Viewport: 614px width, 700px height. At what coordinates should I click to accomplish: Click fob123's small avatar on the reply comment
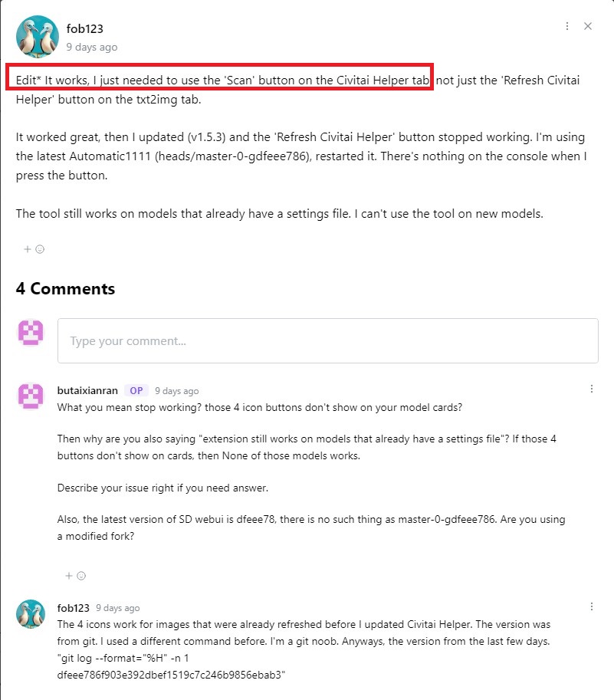point(31,614)
